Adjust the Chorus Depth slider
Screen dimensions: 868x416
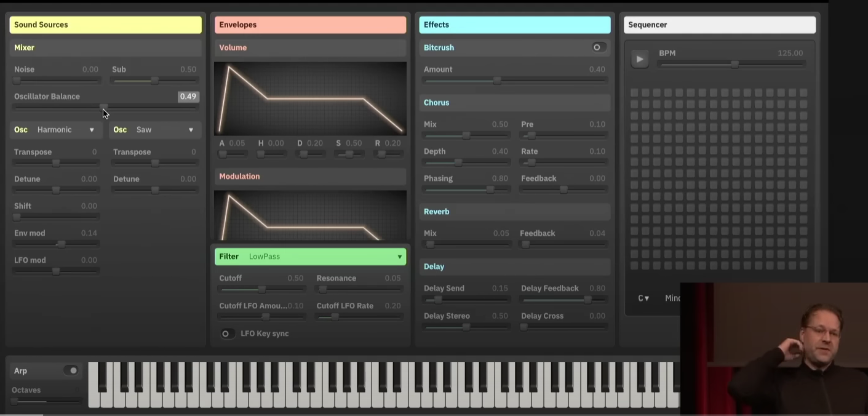466,162
